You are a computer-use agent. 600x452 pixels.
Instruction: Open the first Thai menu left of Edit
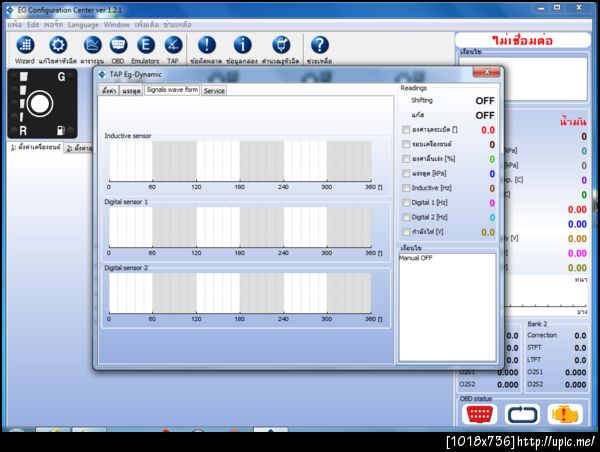coord(15,24)
